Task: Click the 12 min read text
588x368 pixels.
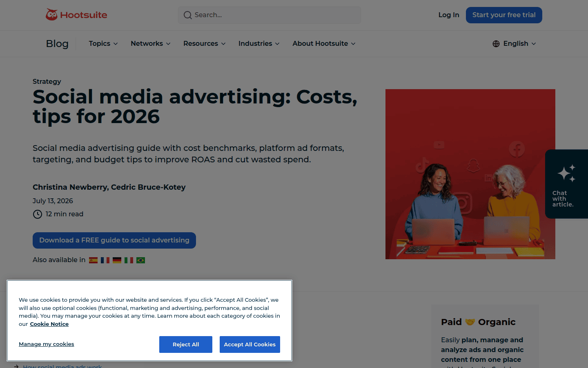Action: (x=65, y=214)
